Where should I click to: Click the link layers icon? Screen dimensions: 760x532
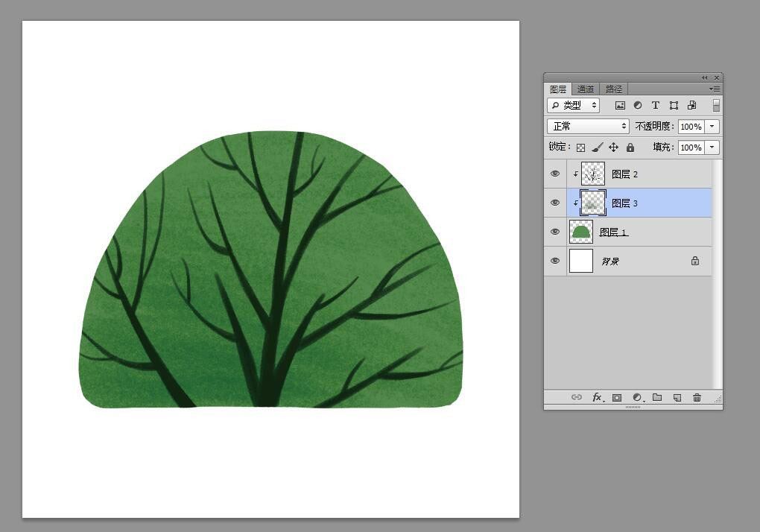[x=576, y=397]
